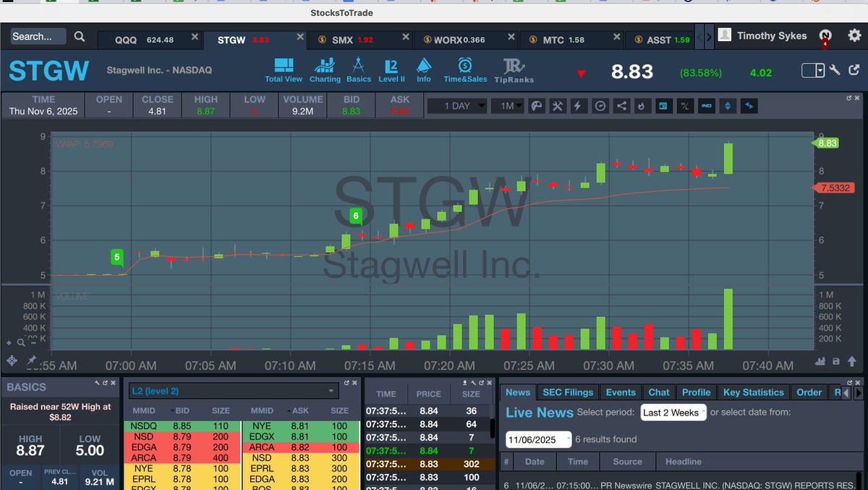Click the Time & Sales scrollbar

tap(493, 427)
